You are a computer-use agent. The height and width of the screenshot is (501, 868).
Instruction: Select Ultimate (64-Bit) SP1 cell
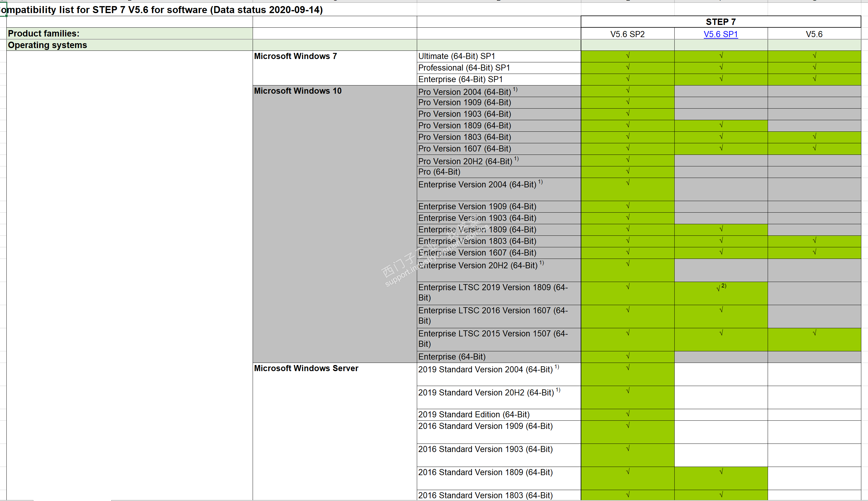point(456,56)
